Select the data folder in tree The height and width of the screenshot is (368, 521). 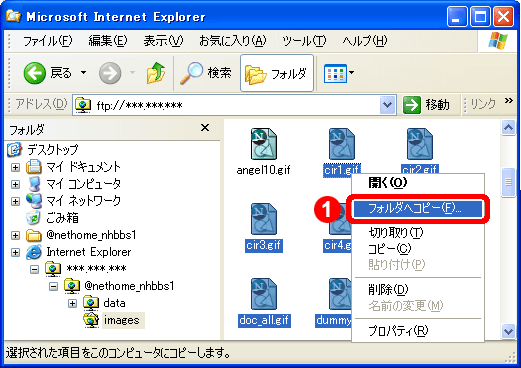coord(114,303)
